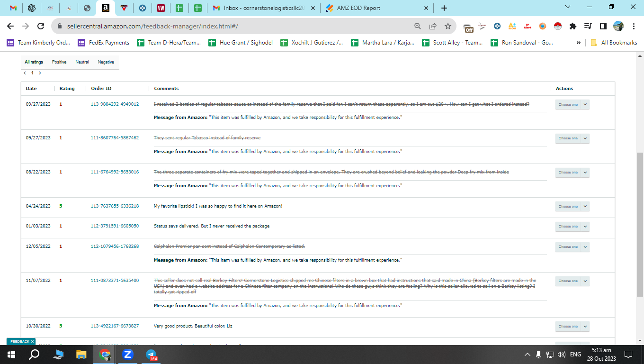Open a new browser tab
The width and height of the screenshot is (644, 364).
[x=444, y=8]
